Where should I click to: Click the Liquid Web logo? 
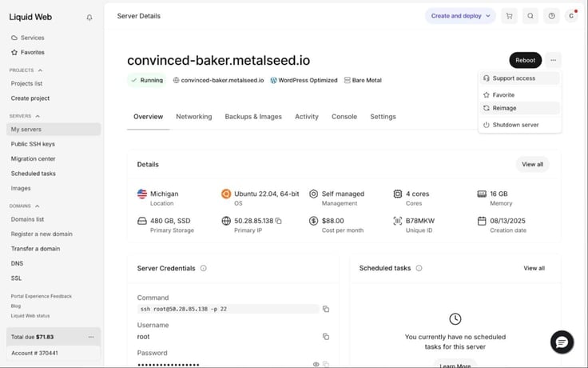30,17
